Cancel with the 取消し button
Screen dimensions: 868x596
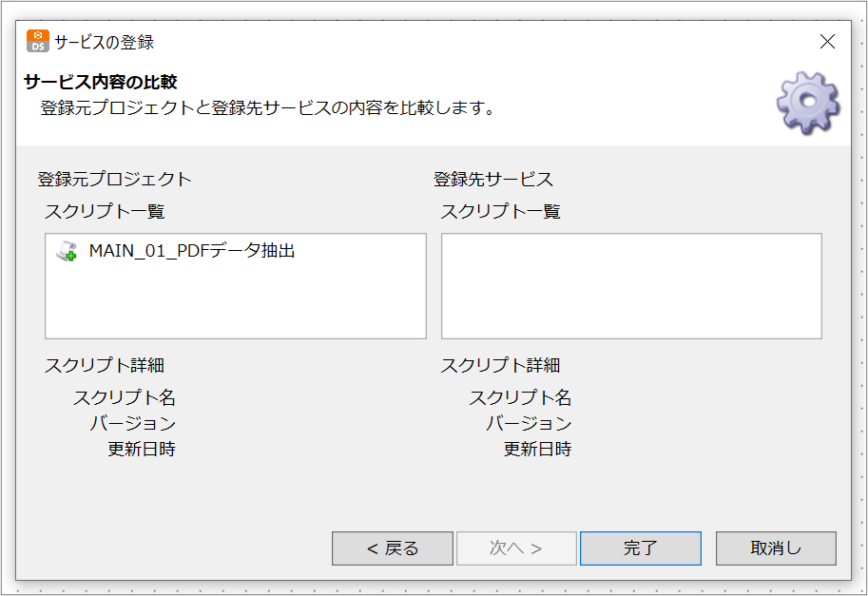point(776,548)
